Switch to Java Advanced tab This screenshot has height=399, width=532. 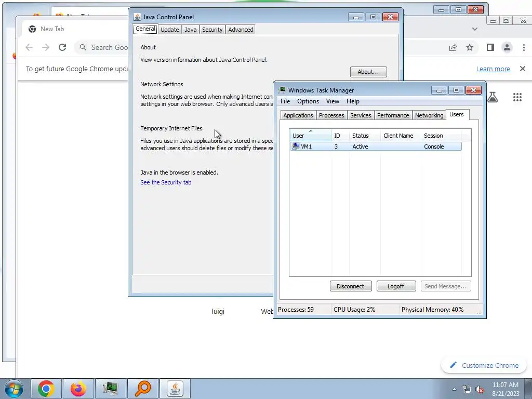pyautogui.click(x=241, y=30)
